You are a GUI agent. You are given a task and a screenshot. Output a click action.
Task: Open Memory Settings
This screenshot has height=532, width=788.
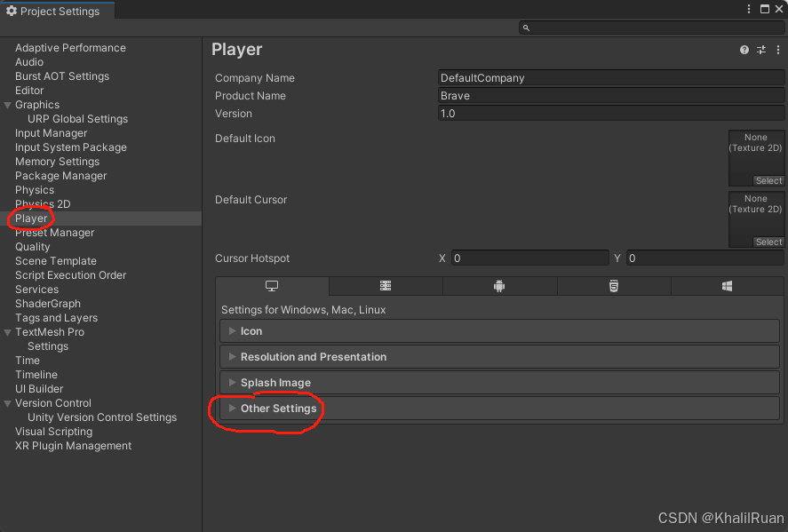pos(57,162)
